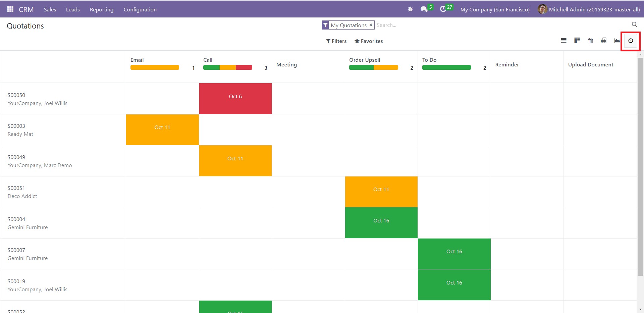
Task: Open quotation S00019 YourCompany, Joel Willis
Action: [x=63, y=285]
